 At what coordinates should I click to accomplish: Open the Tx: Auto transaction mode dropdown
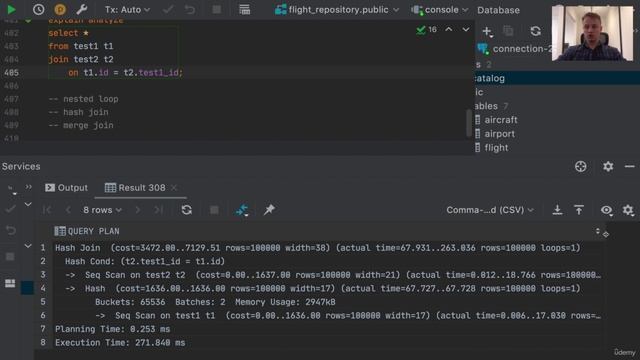(x=127, y=9)
